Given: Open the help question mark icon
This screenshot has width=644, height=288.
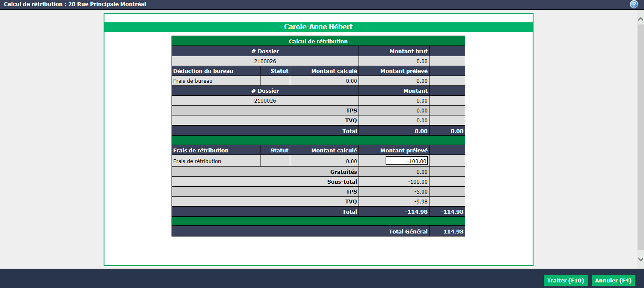Looking at the screenshot, I should click(634, 4).
